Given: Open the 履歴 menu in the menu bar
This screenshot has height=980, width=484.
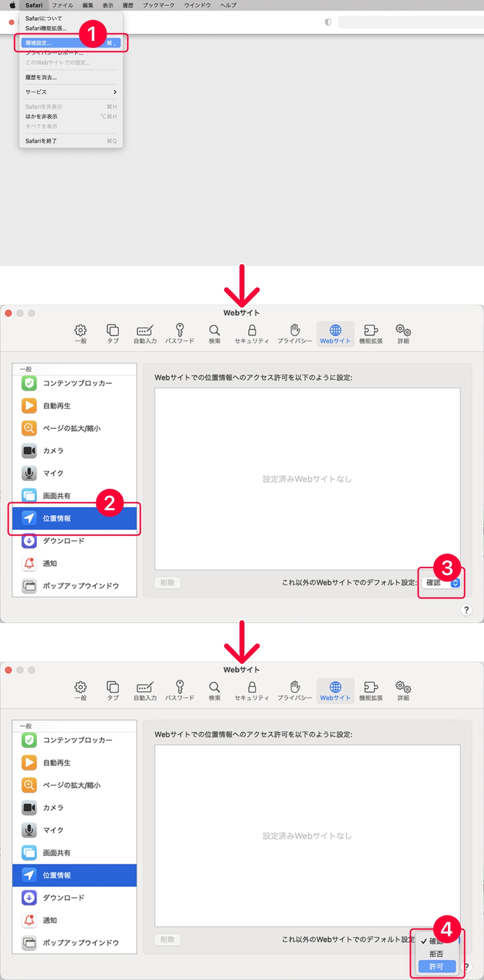Looking at the screenshot, I should 128,5.
